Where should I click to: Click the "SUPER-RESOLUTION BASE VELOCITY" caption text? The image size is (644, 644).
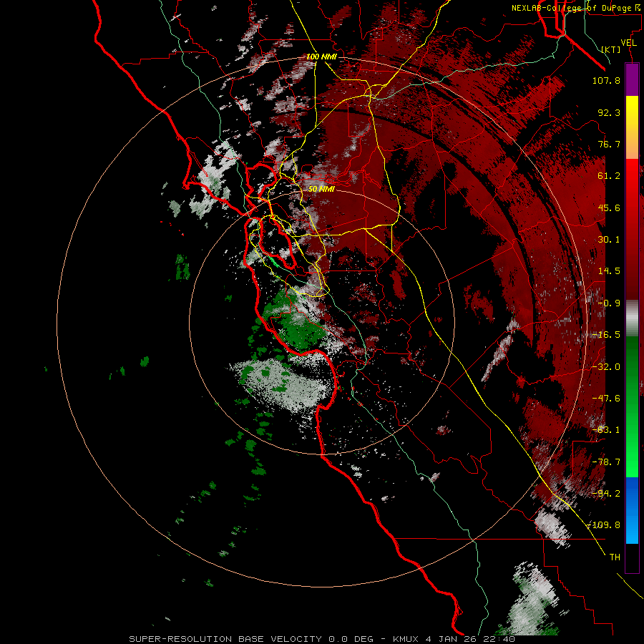[x=226, y=639]
